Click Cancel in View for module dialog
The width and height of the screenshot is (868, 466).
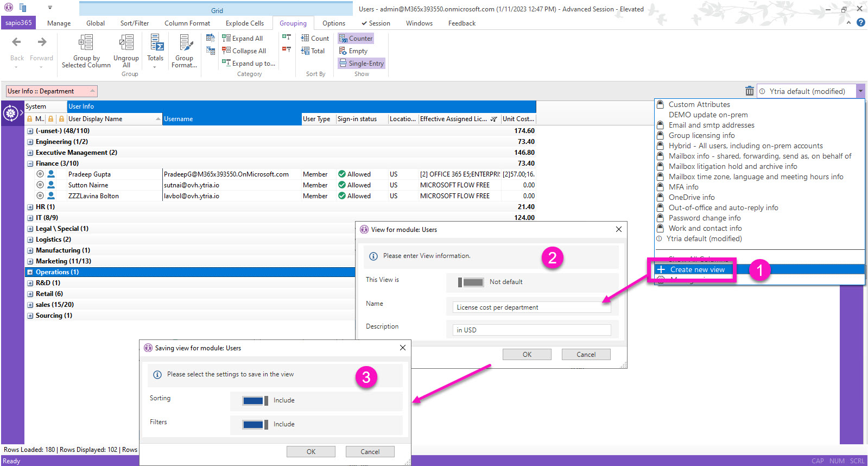[586, 354]
